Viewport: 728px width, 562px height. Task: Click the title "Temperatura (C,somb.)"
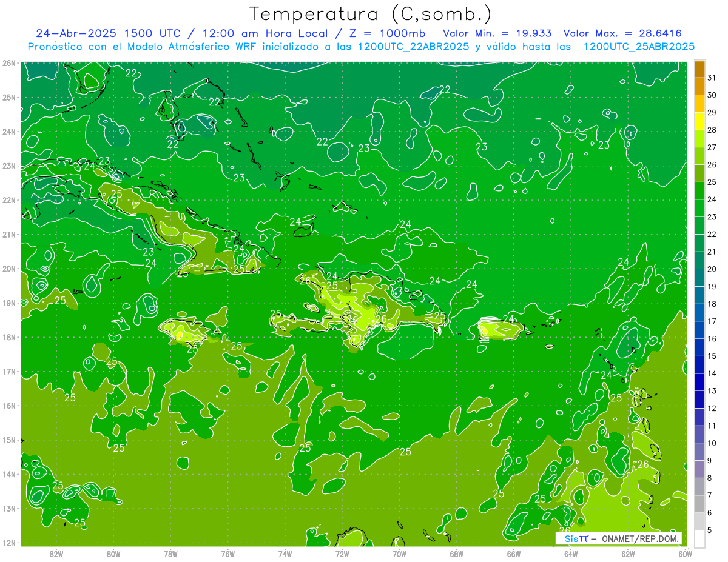point(371,15)
